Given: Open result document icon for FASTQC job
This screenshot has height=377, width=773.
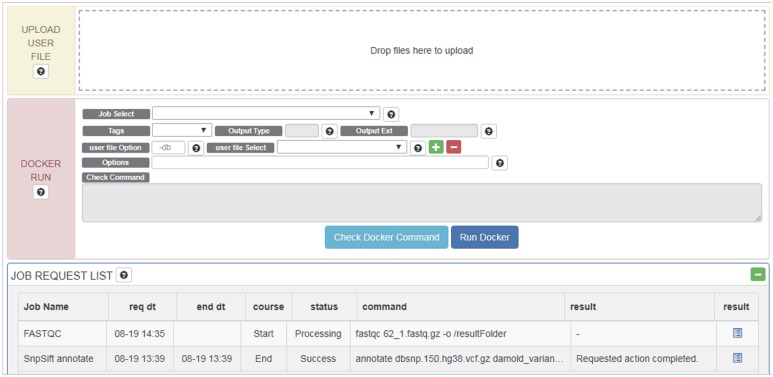Looking at the screenshot, I should 737,333.
